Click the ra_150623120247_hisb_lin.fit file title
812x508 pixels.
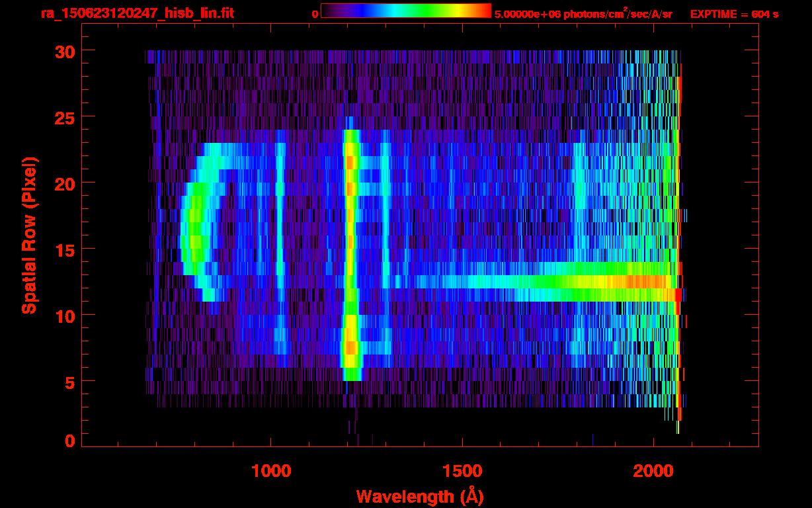tap(137, 13)
